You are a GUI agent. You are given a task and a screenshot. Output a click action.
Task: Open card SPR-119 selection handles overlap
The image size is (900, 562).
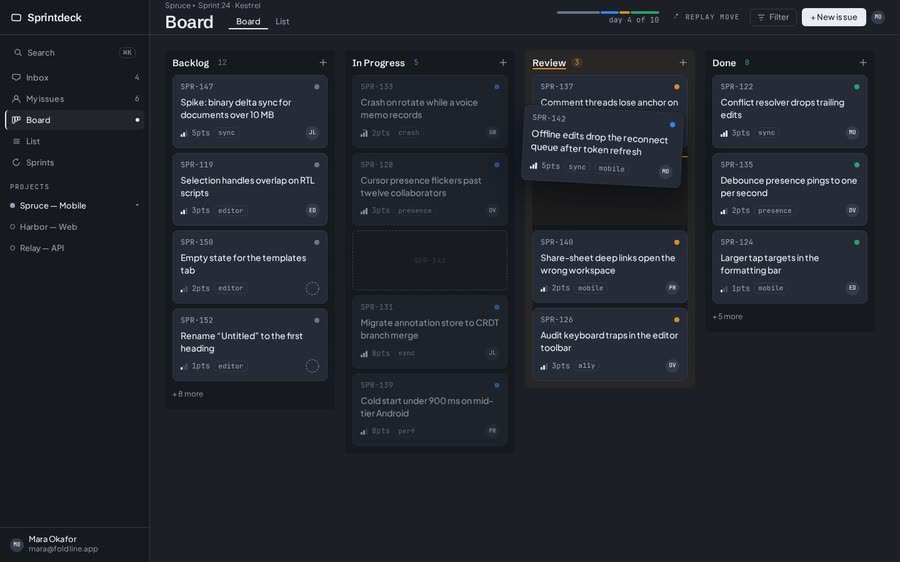pos(250,189)
